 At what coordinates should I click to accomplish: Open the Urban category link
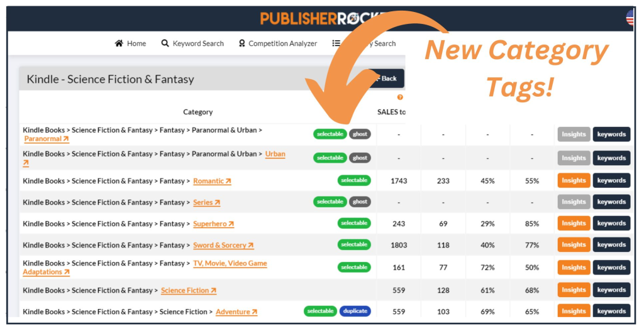[x=275, y=155]
